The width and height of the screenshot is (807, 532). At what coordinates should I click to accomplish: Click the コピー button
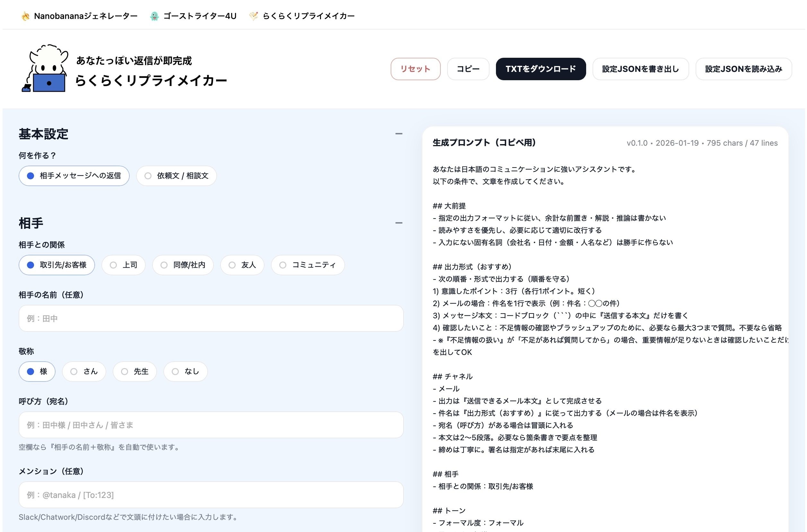[x=468, y=69]
